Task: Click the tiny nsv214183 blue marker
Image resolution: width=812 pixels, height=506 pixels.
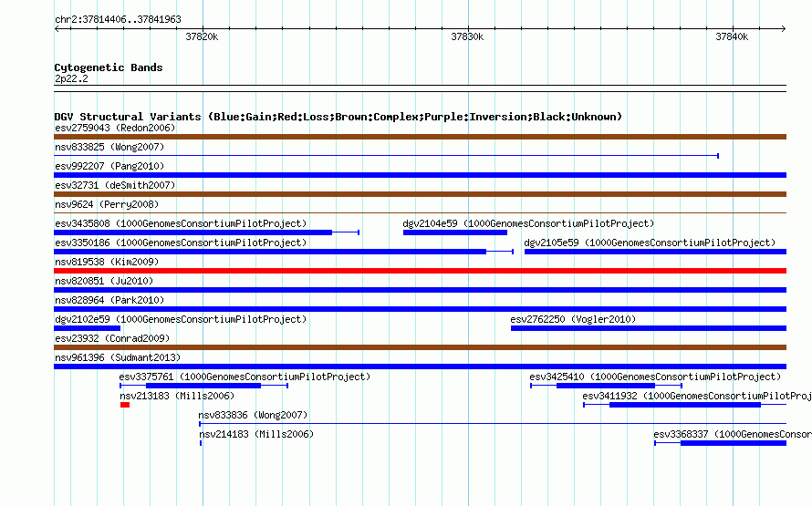Action: coord(201,443)
